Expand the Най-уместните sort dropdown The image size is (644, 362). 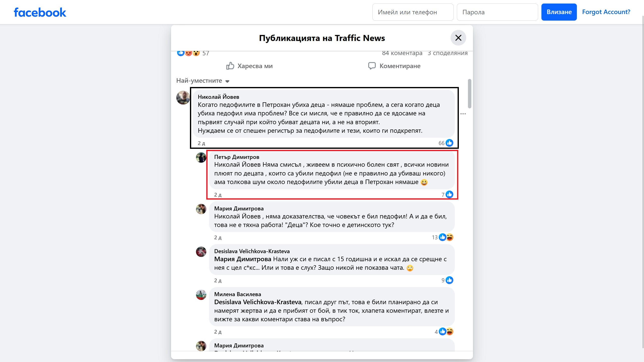point(203,81)
